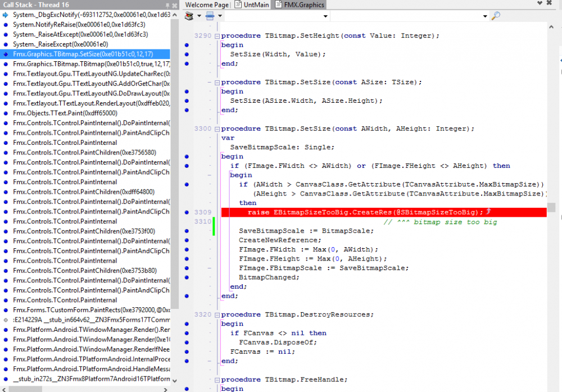This screenshot has width=562, height=392.
Task: Click the current-frame arrow beside System._DbgExcNotify
Action: (x=6, y=15)
